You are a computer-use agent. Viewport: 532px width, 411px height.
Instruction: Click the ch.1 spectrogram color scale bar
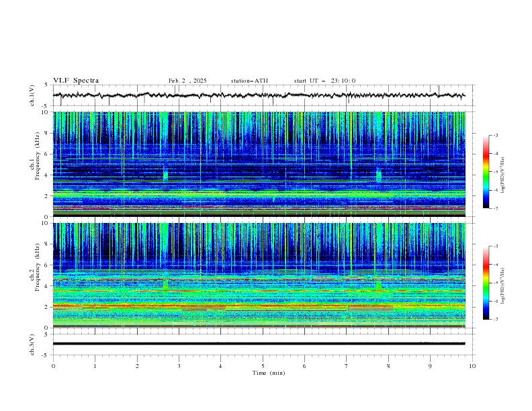click(x=486, y=171)
